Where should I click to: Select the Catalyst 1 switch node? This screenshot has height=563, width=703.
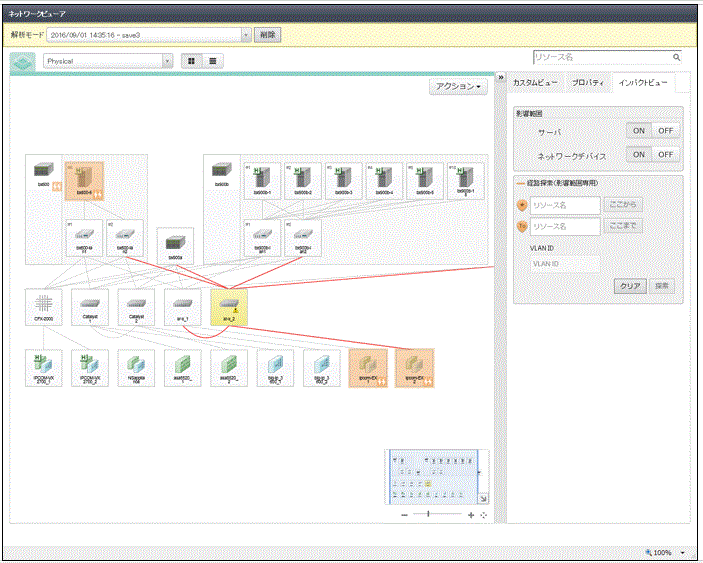pos(90,307)
